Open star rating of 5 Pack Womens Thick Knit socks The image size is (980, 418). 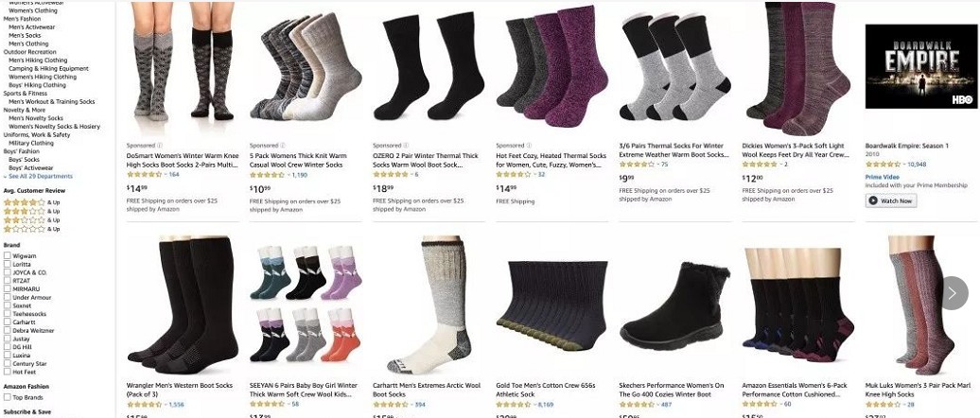point(267,175)
